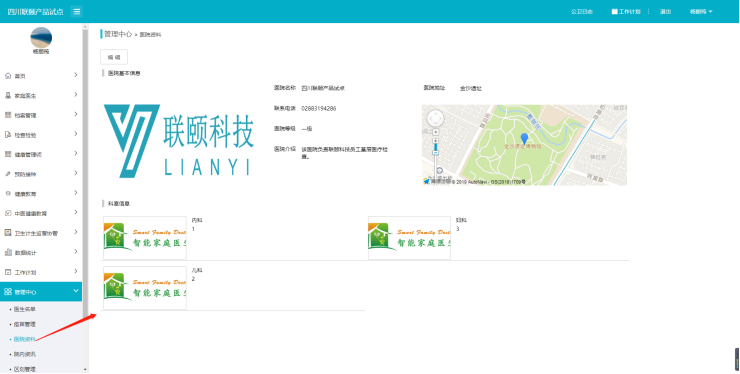Expand the 档案管理 menu chevron

[x=76, y=114]
